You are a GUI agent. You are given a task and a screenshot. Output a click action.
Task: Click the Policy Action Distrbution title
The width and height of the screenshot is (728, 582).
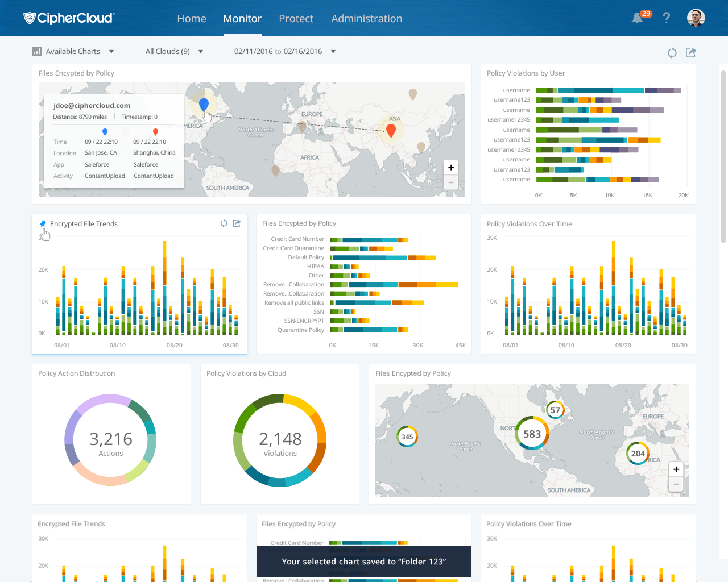click(76, 373)
